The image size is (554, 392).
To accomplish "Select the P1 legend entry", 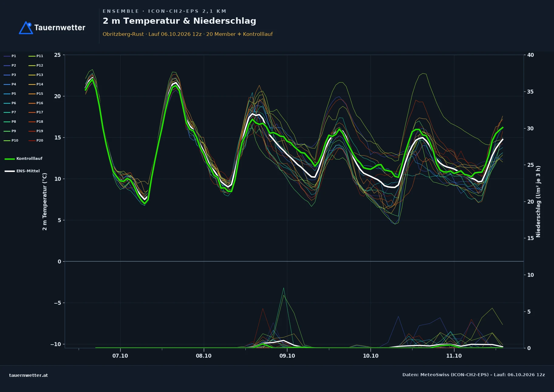I will [x=10, y=56].
